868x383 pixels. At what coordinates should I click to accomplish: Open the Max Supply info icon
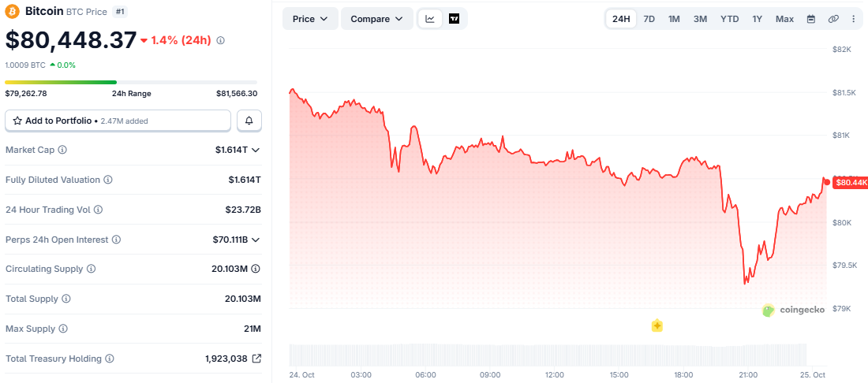pos(63,329)
